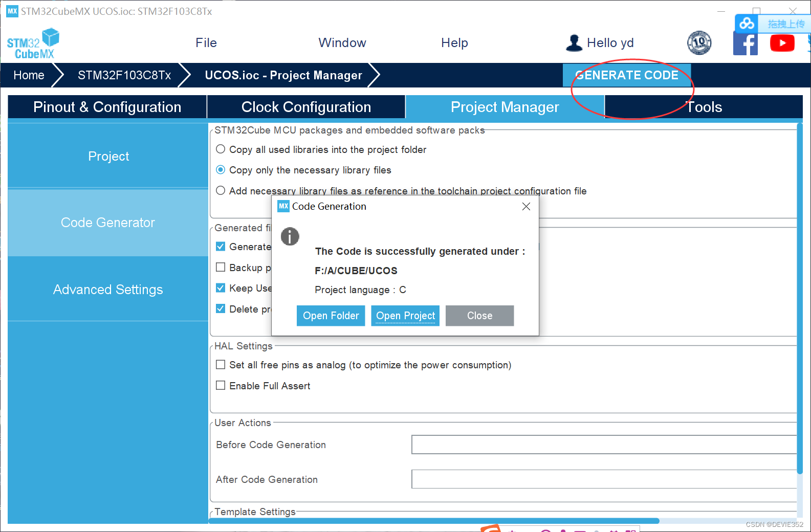
Task: Switch to Clock Configuration tab
Action: click(x=306, y=107)
